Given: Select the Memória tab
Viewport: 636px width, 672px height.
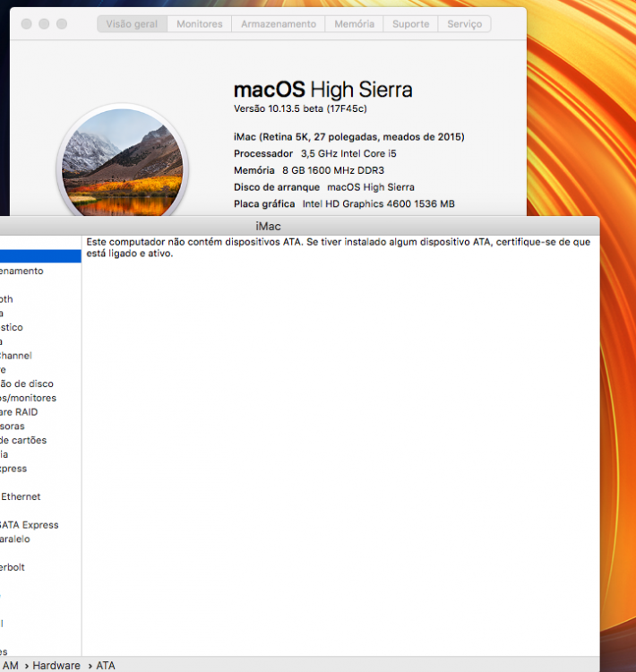Looking at the screenshot, I should point(354,24).
